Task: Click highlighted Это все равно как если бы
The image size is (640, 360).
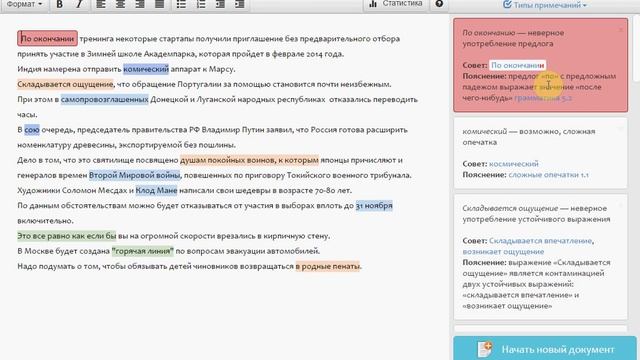Action: point(67,236)
